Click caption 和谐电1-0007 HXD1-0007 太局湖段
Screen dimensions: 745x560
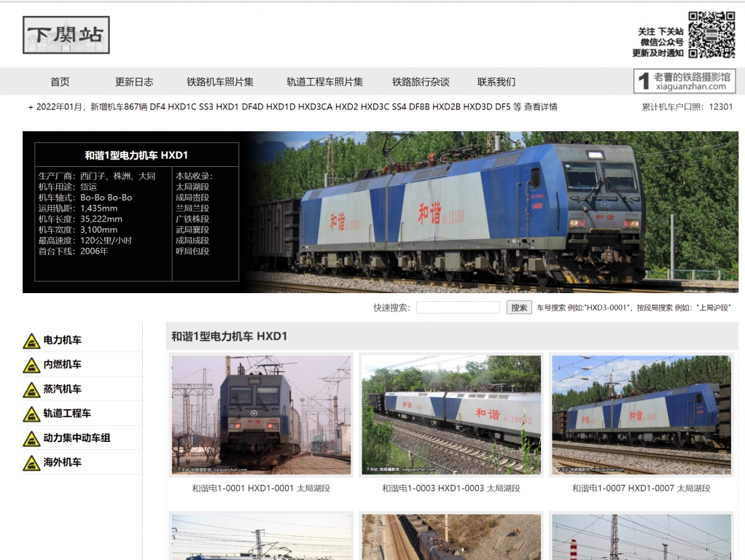click(x=641, y=489)
